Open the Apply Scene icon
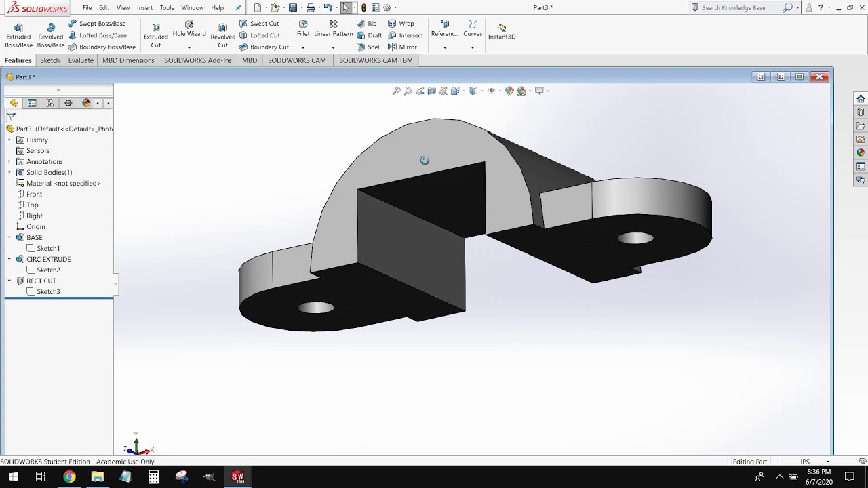Screen dimensions: 868x488 (521, 91)
